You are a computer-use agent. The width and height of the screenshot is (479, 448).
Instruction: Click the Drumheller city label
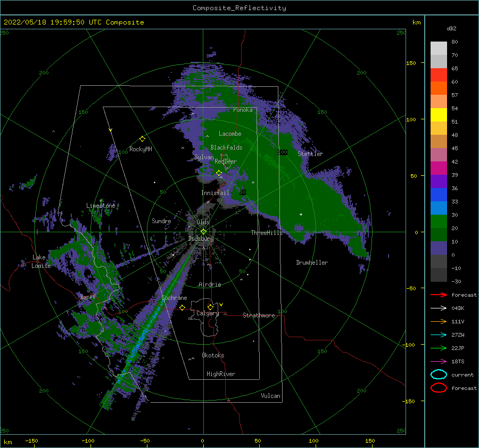coord(311,263)
